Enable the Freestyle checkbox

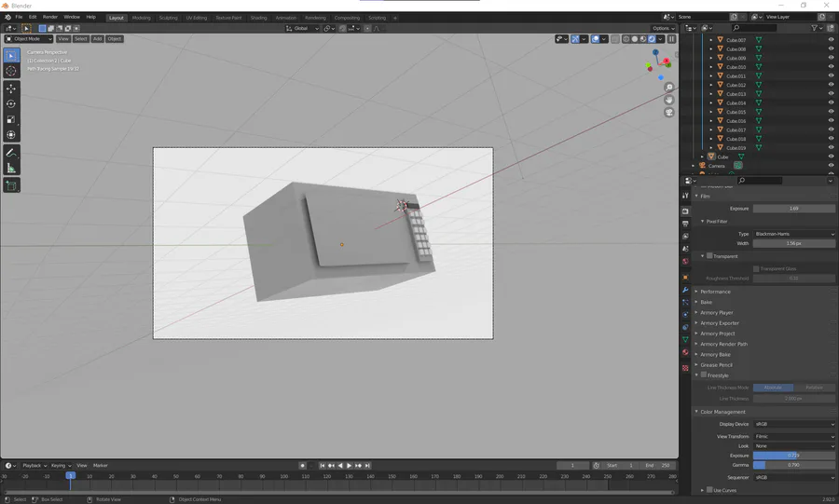click(704, 375)
